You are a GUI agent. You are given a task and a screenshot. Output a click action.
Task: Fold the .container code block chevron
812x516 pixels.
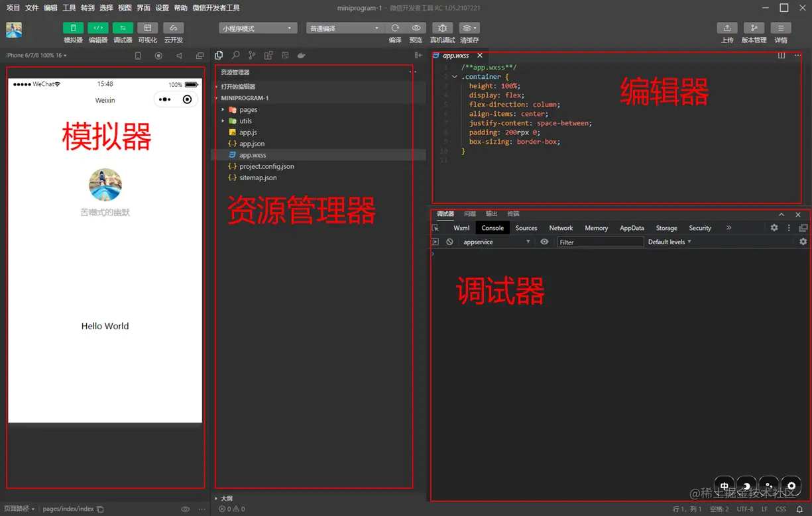(x=455, y=77)
